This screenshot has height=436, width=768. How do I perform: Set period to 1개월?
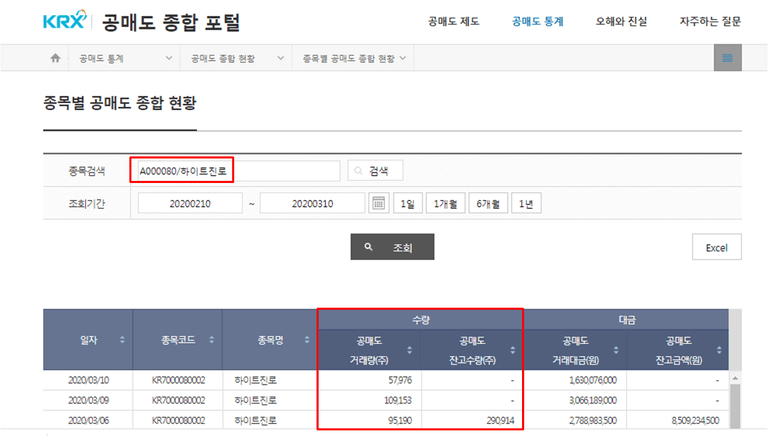click(x=445, y=203)
